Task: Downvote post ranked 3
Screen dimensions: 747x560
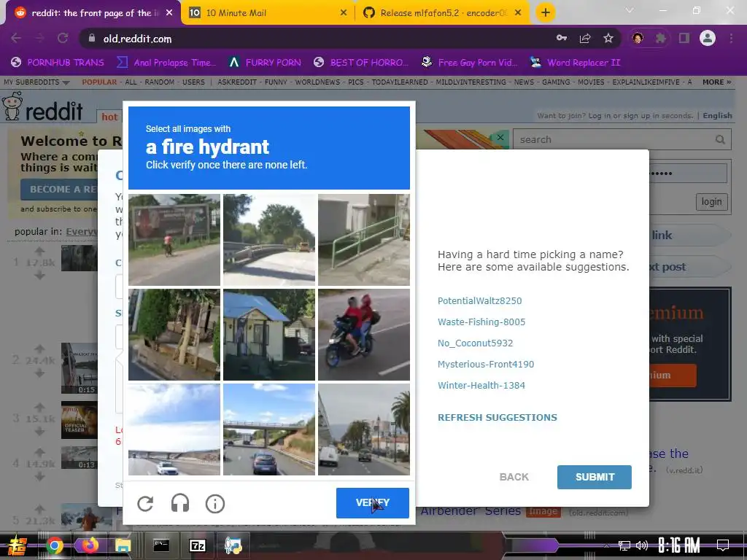Action: tap(39, 432)
